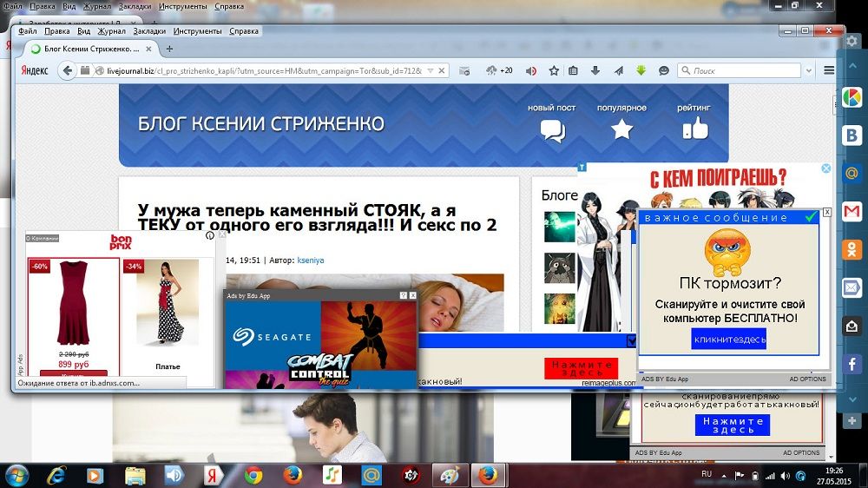Click the green download arrow extension icon
Image resolution: width=868 pixels, height=488 pixels.
click(x=641, y=70)
